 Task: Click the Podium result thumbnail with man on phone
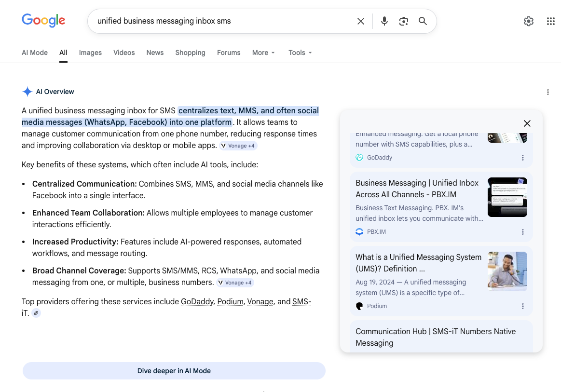[507, 271]
